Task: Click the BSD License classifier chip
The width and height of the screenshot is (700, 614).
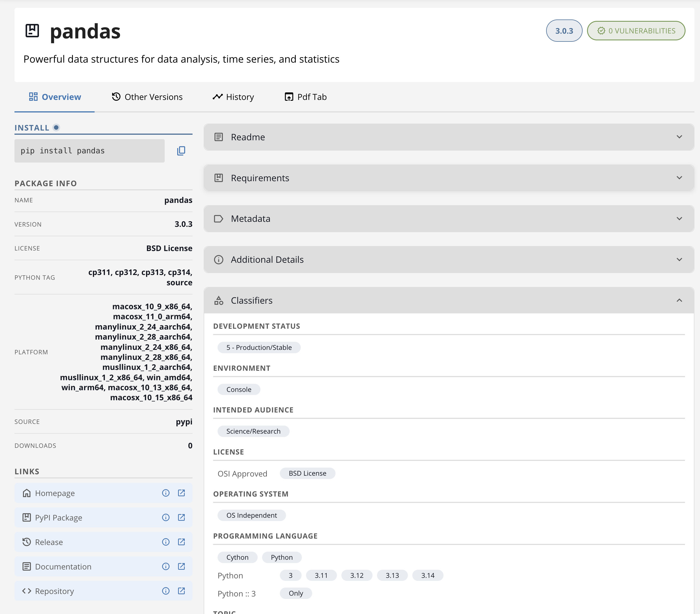Action: [307, 473]
